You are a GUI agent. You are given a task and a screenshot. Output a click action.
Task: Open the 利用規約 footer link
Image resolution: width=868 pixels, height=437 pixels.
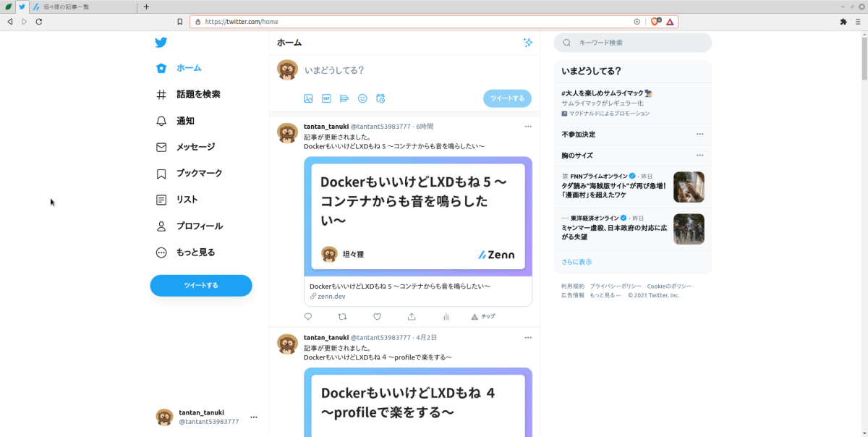pyautogui.click(x=573, y=287)
